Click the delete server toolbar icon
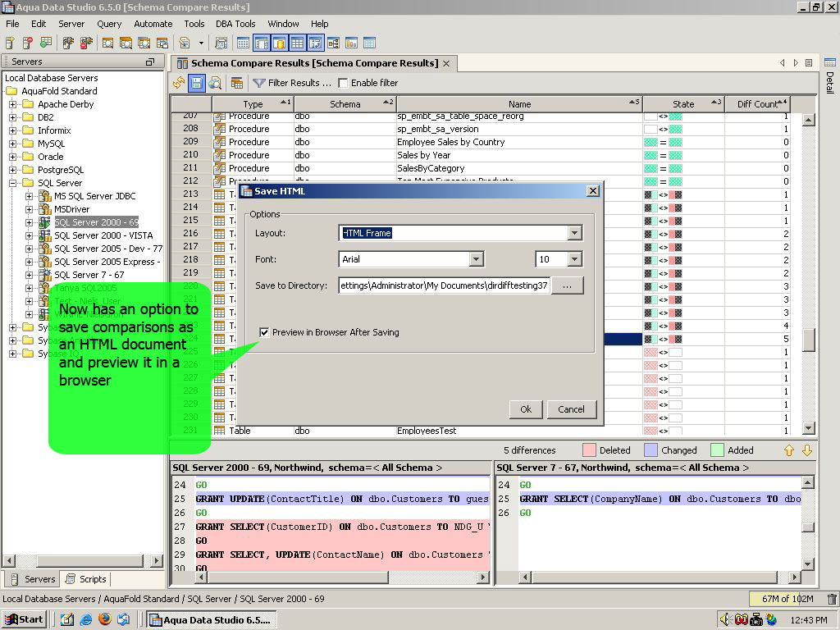 (28, 43)
